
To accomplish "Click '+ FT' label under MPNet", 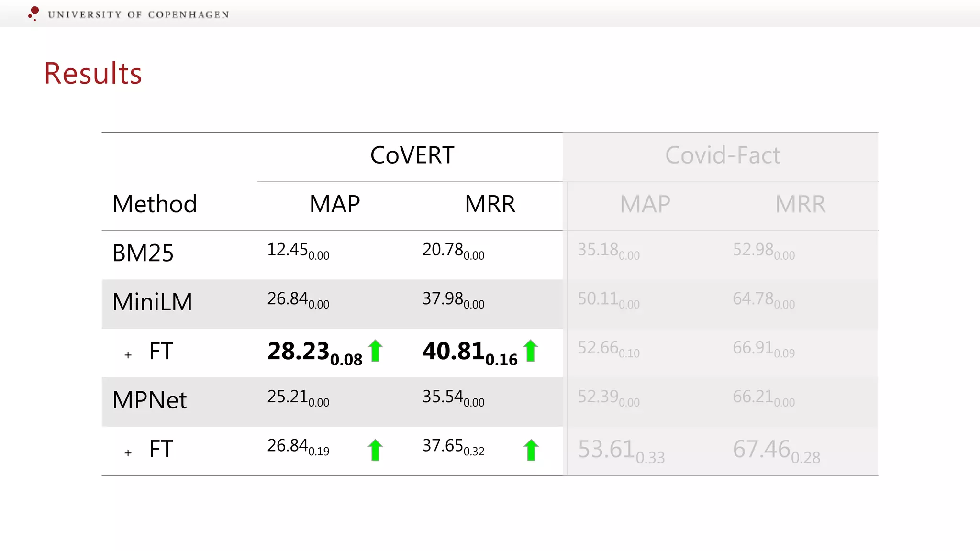I will coord(148,450).
